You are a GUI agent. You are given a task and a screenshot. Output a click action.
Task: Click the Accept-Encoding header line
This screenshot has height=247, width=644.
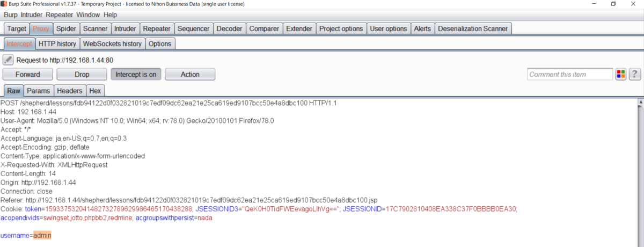coord(45,147)
